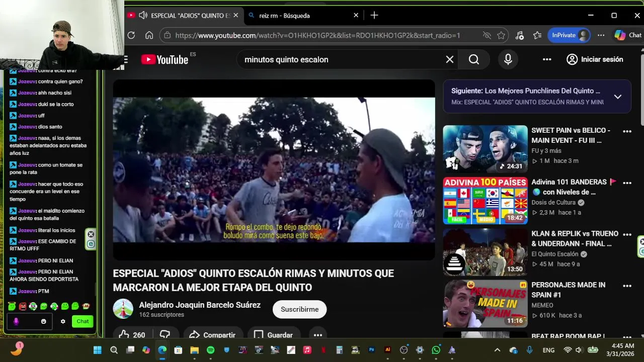The height and width of the screenshot is (362, 644).
Task: Open OBS Studio from taskbar
Action: tap(404, 350)
